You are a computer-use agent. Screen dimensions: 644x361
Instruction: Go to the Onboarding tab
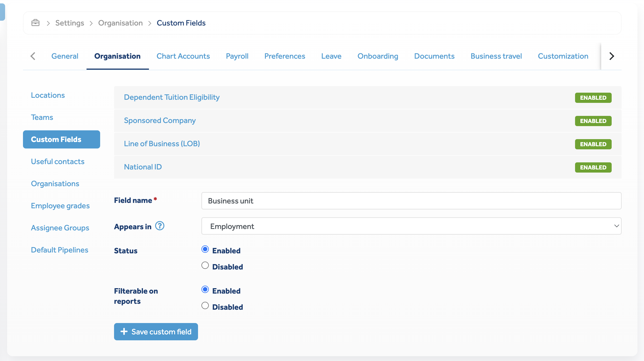(x=378, y=56)
